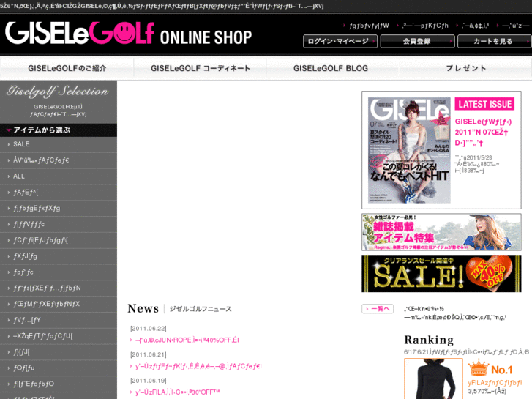Click the first top-right header text link
This screenshot has width=532, height=399.
[x=369, y=26]
